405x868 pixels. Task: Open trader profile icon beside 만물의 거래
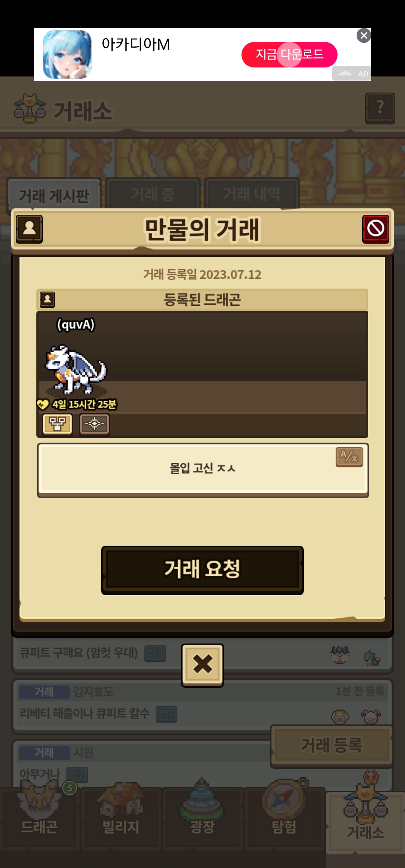[29, 229]
